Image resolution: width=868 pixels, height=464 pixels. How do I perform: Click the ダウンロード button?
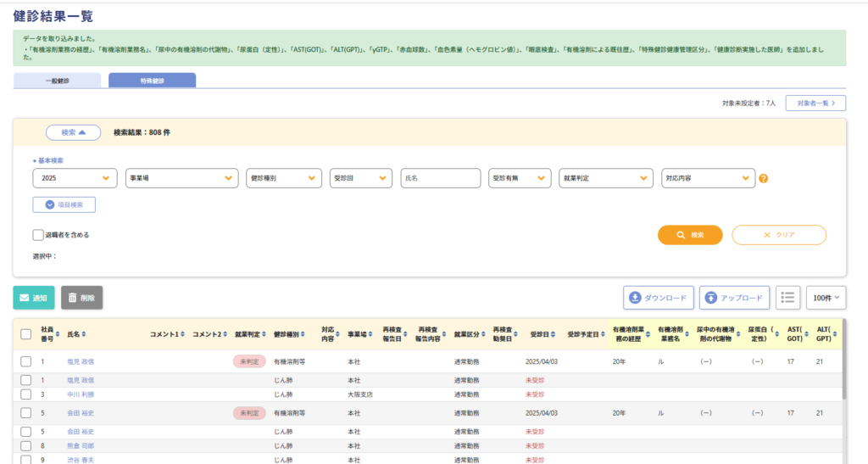coord(658,298)
